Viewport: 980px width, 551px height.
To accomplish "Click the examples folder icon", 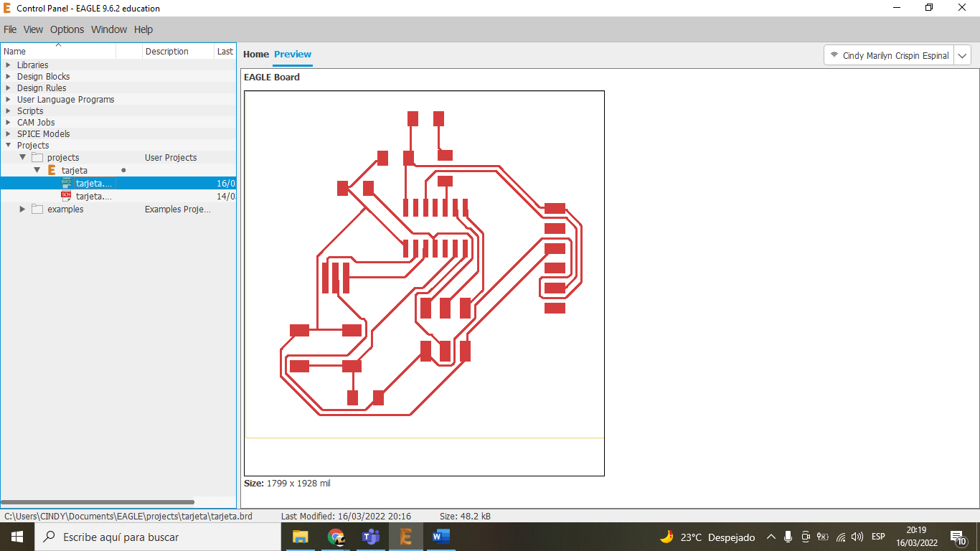I will [x=37, y=209].
